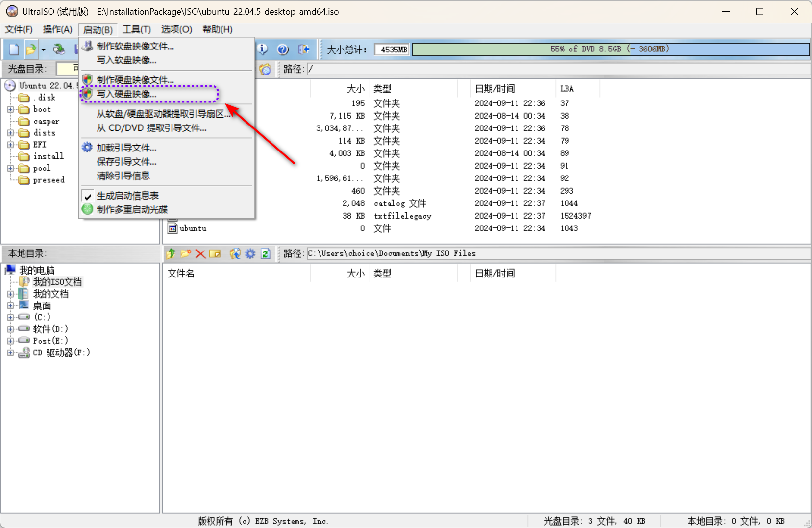
Task: Click the Exit icon on the toolbar
Action: 304,49
